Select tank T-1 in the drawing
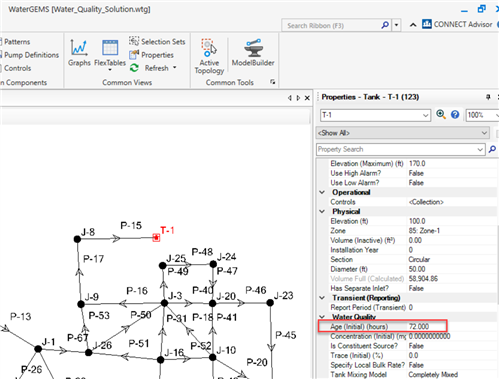Viewport: 499px width, 379px height. (156, 238)
